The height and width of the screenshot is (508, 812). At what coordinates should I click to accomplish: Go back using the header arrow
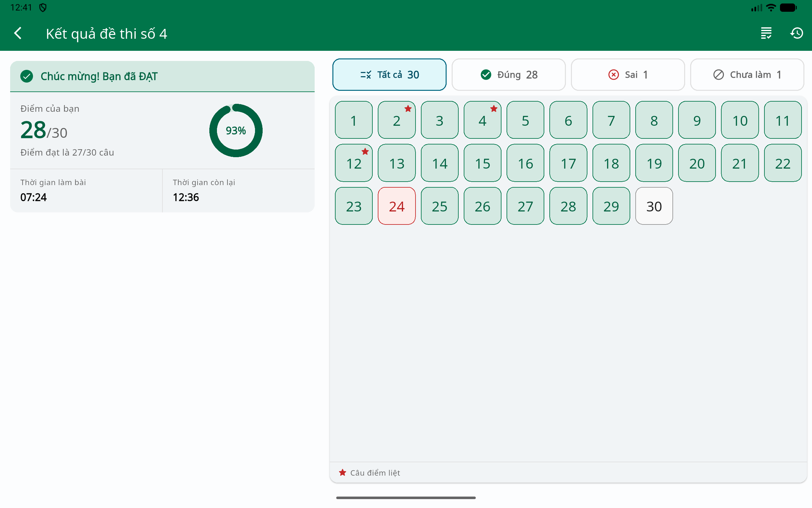coord(18,33)
